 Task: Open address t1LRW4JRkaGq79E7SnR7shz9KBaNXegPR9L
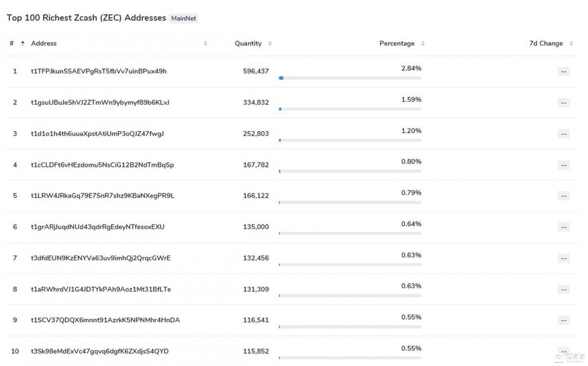tap(102, 196)
